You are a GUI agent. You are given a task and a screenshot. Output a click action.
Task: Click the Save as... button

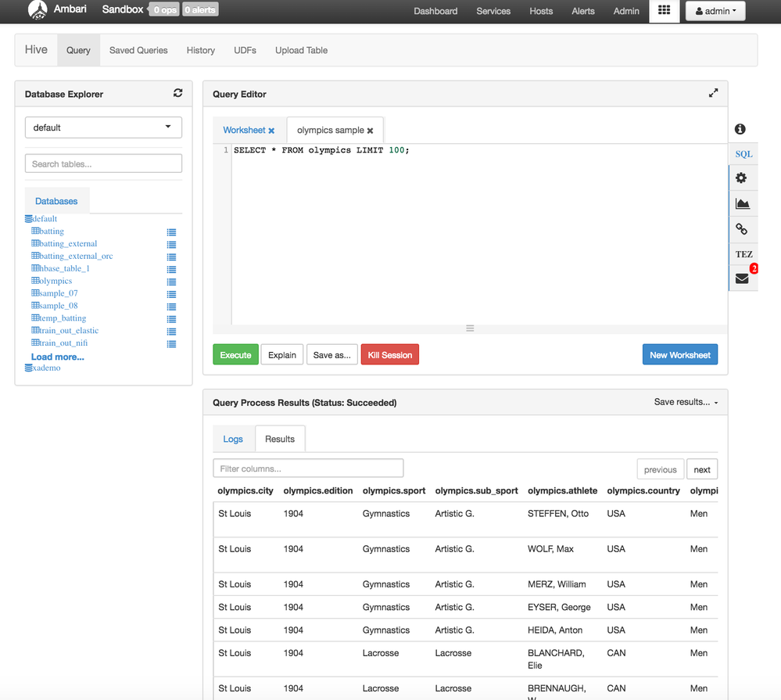point(331,355)
